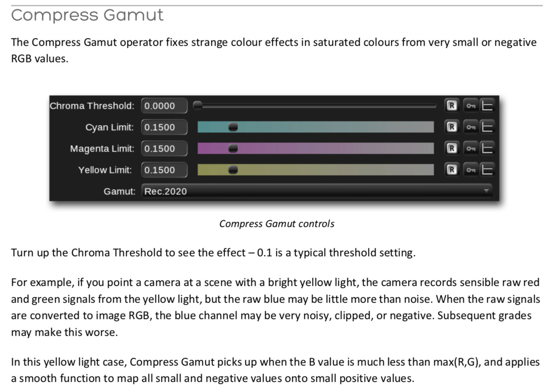Open curve editor for Yellow Limit
Image resolution: width=550 pixels, height=392 pixels.
pyautogui.click(x=487, y=170)
